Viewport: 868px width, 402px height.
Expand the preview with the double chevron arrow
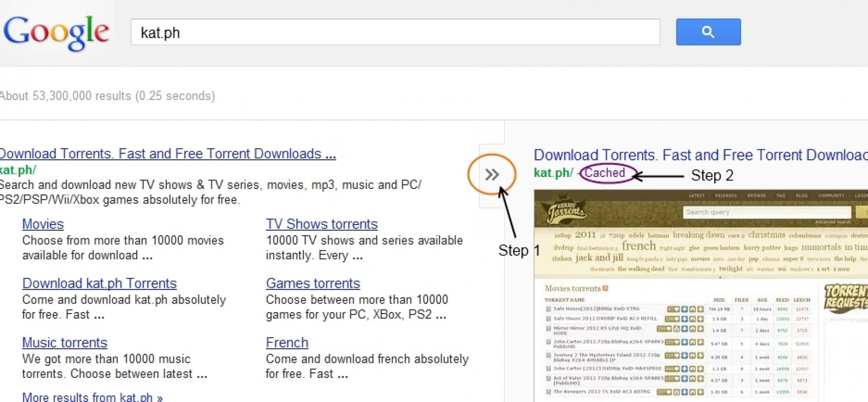tap(492, 175)
